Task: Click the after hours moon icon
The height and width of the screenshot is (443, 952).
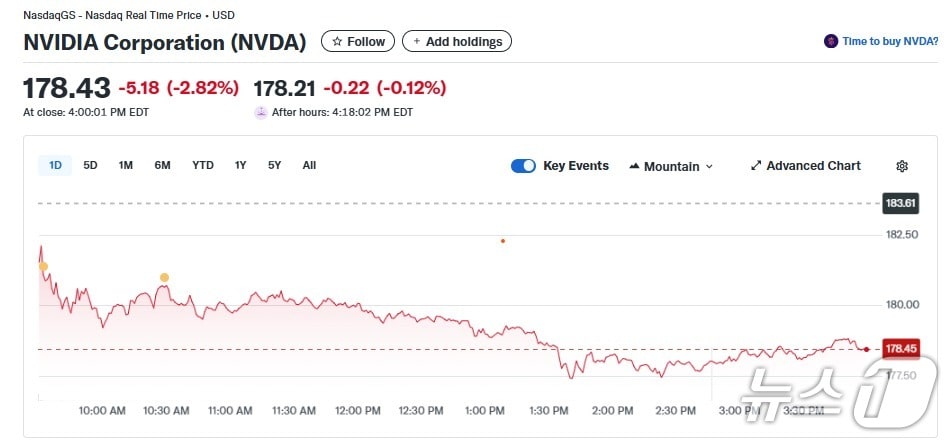Action: (261, 112)
